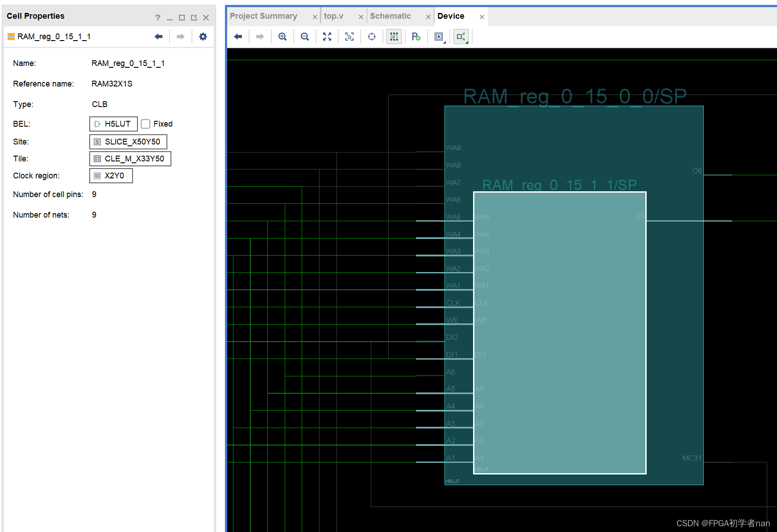Click the back navigation arrow in Device toolbar
The height and width of the screenshot is (532, 777).
[238, 36]
